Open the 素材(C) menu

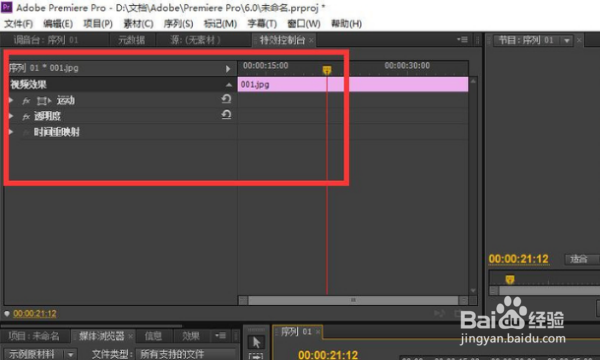tap(138, 24)
